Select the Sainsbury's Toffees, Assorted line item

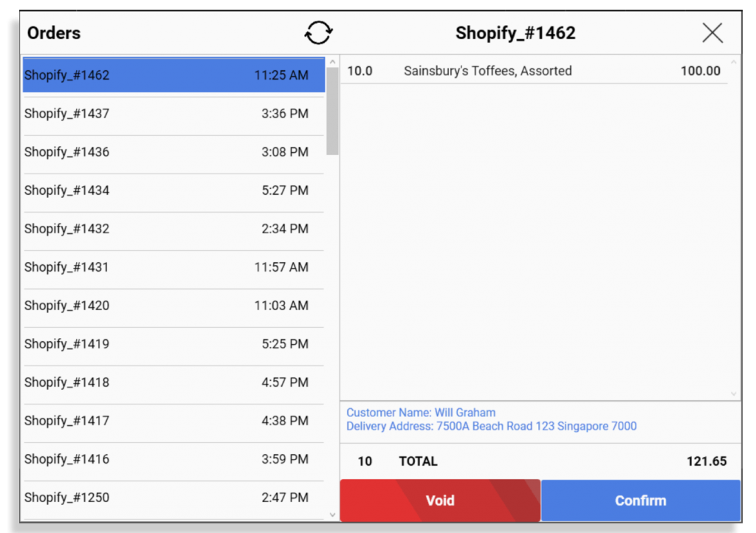pyautogui.click(x=535, y=71)
